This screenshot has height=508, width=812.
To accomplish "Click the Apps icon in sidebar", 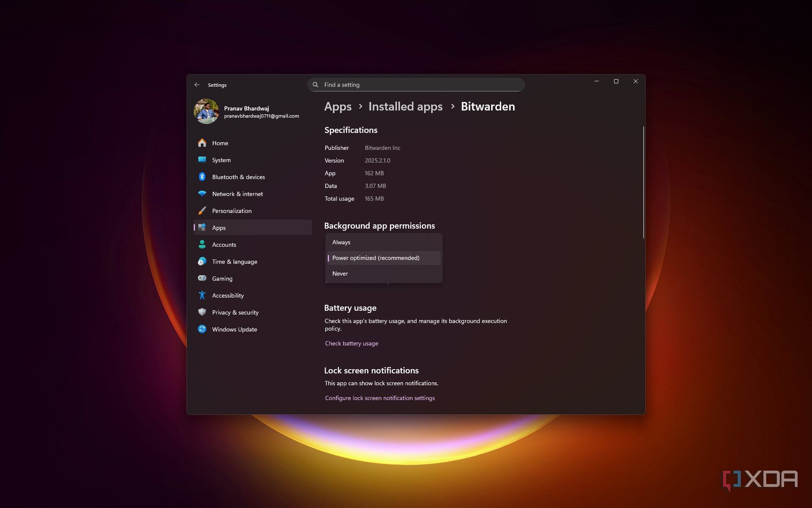I will [202, 228].
